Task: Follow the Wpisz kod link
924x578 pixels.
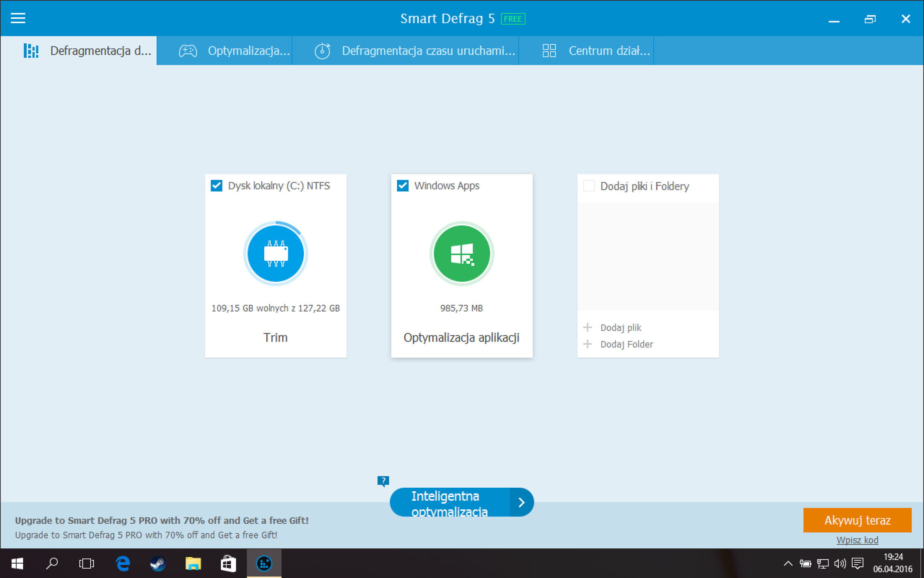Action: point(857,540)
